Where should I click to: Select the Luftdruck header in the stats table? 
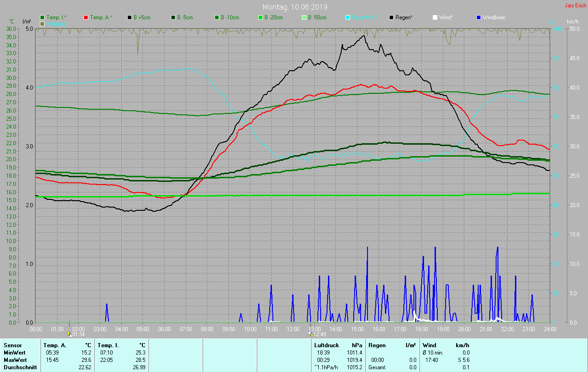click(327, 345)
